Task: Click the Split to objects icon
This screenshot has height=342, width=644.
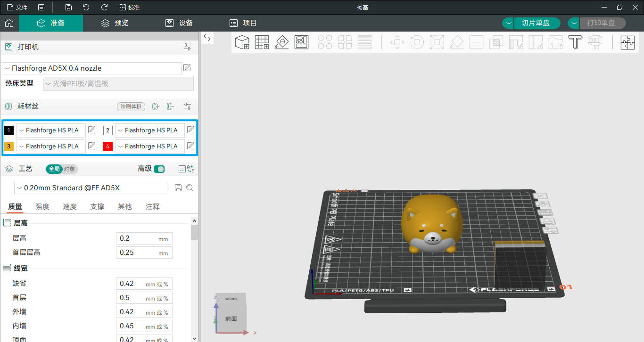Action: [325, 42]
